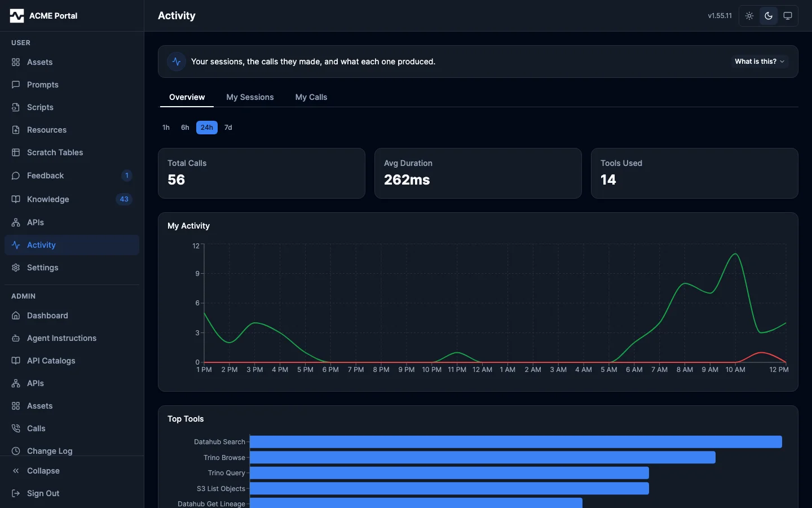
Task: Click the Sign Out button
Action: (72, 493)
